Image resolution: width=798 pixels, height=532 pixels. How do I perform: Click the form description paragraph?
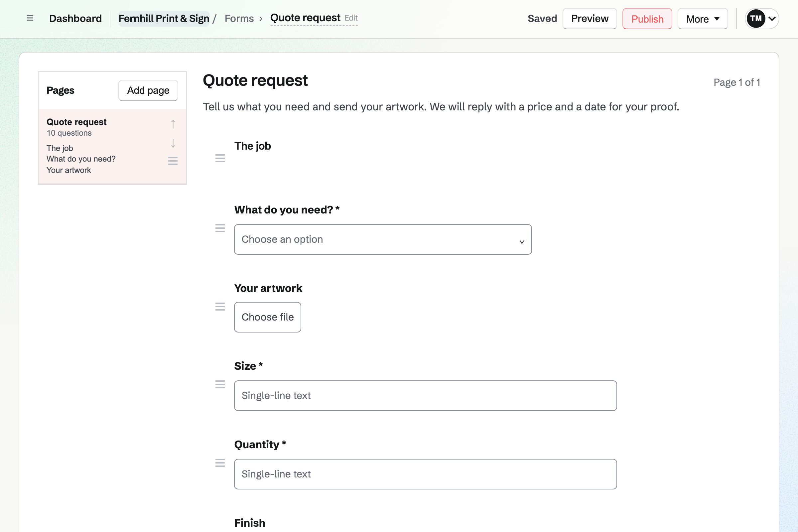(441, 107)
